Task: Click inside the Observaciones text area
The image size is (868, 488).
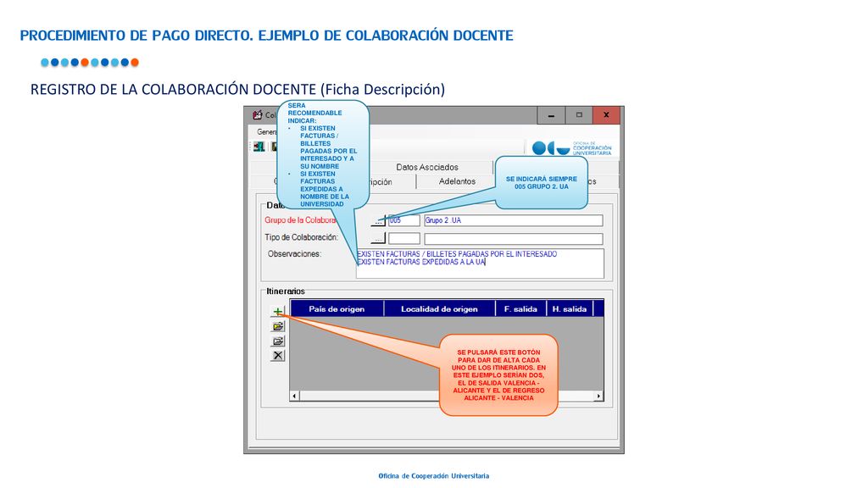Action: point(480,263)
